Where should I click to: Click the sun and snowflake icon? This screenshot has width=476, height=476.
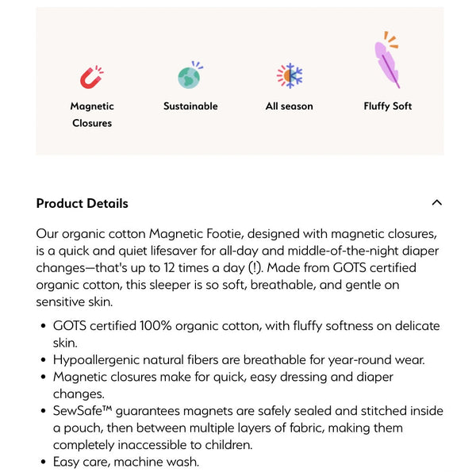289,75
